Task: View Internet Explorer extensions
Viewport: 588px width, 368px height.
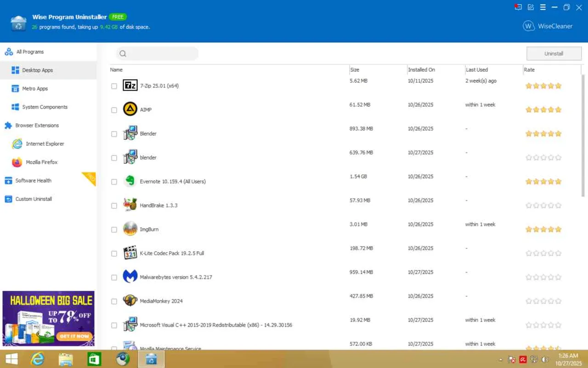Action: click(48, 144)
